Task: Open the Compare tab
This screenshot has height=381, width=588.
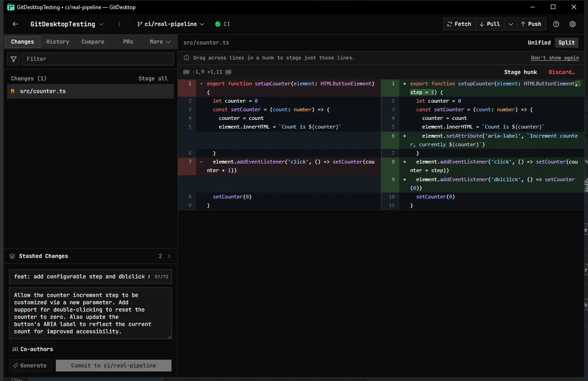Action: pos(93,42)
